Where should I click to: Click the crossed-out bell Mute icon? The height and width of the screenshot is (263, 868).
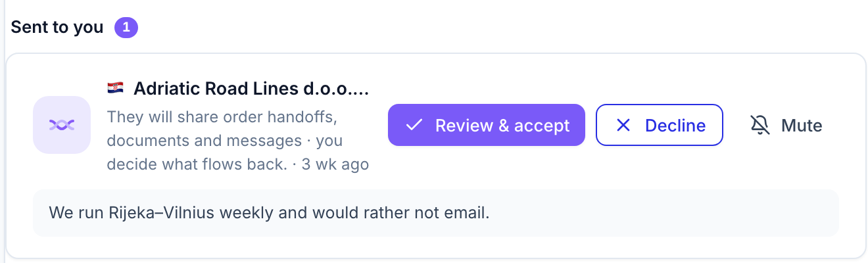(760, 125)
